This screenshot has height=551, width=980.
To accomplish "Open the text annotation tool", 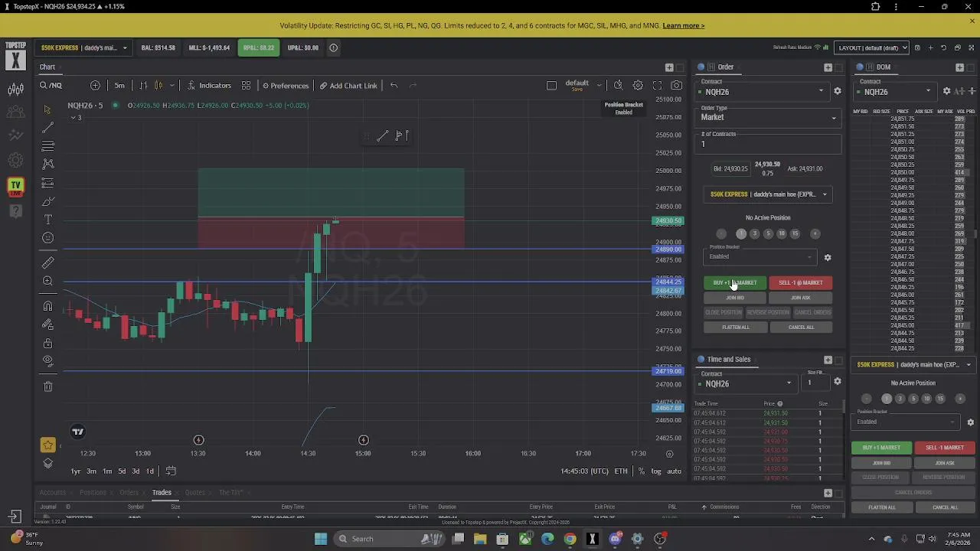I will 47,220.
